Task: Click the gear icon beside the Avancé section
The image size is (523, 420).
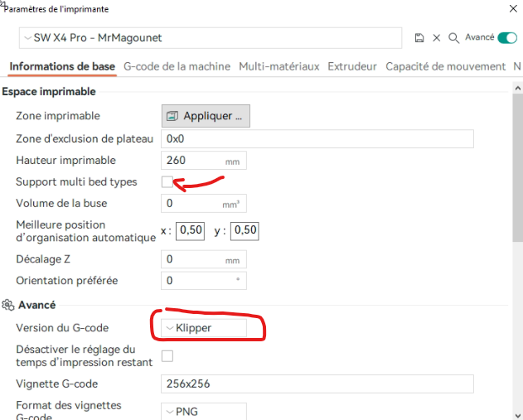Action: (x=7, y=305)
